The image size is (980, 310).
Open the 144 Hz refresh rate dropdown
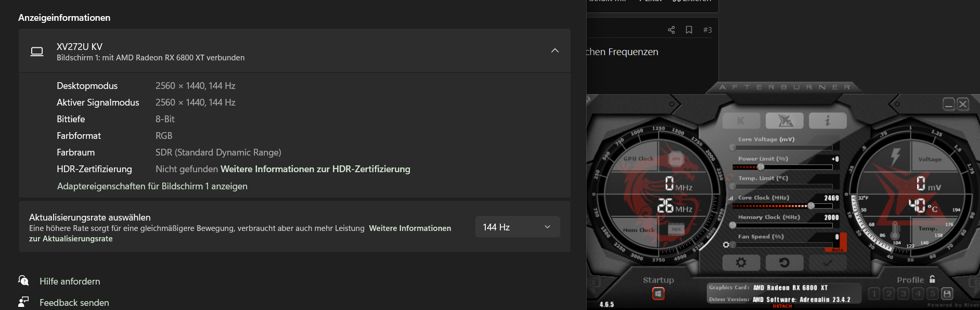518,227
